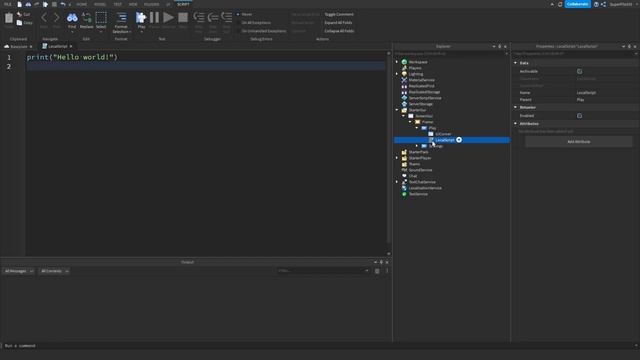Open Find with the binoculars icon
Image resolution: width=640 pixels, height=360 pixels.
(x=72, y=18)
